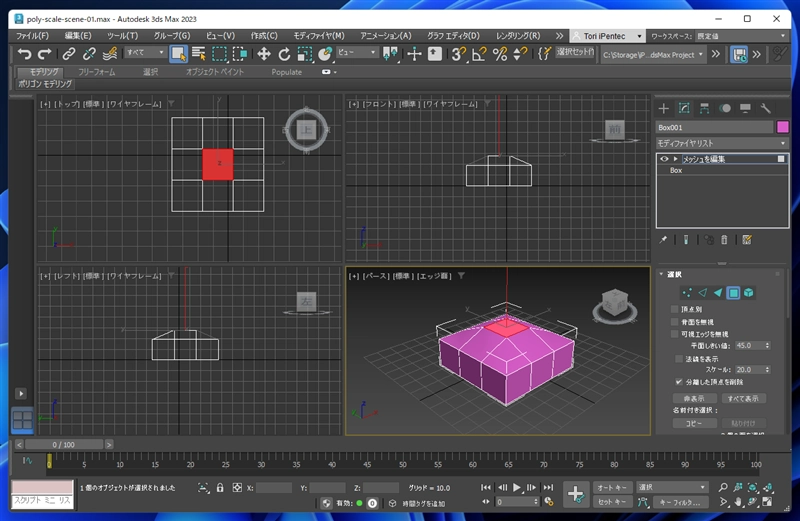Open the Display tab in command panel
Screen dimensions: 800x521
745,108
